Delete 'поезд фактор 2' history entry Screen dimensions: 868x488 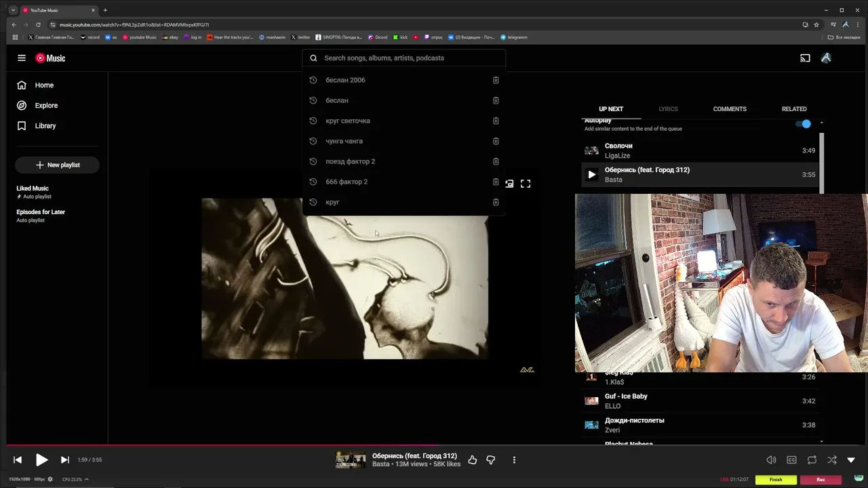(x=496, y=161)
